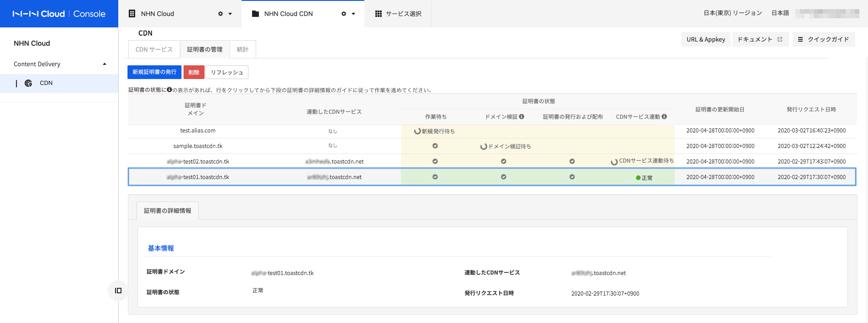This screenshot has height=323, width=868.
Task: Open settings gear beside NHN Cloud organization
Action: tap(221, 14)
